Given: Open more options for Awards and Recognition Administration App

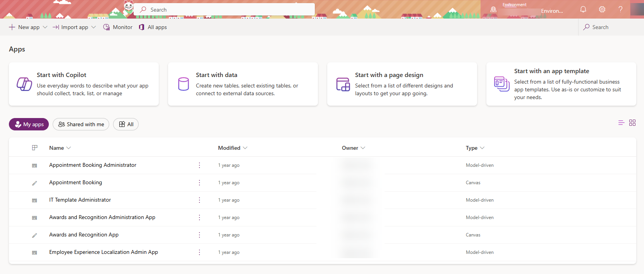Looking at the screenshot, I should pos(199,217).
